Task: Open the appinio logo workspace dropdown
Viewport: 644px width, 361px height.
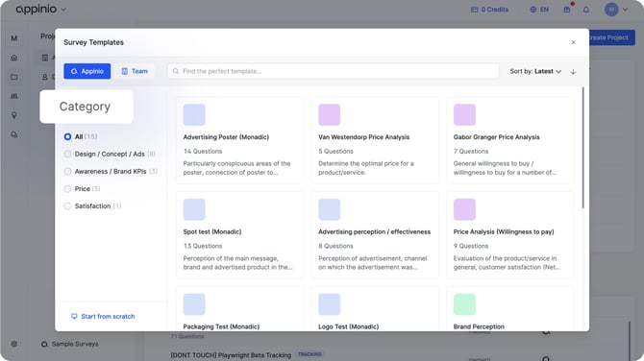Action: pos(40,9)
